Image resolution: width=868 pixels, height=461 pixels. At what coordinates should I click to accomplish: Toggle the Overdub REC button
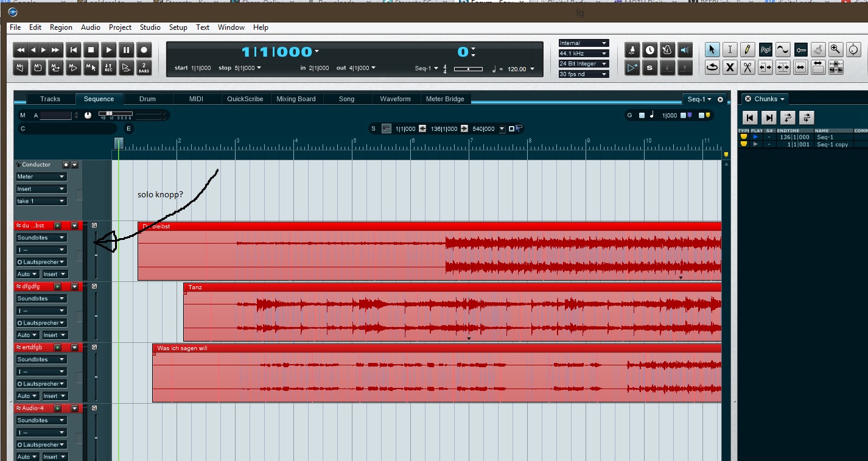[108, 68]
